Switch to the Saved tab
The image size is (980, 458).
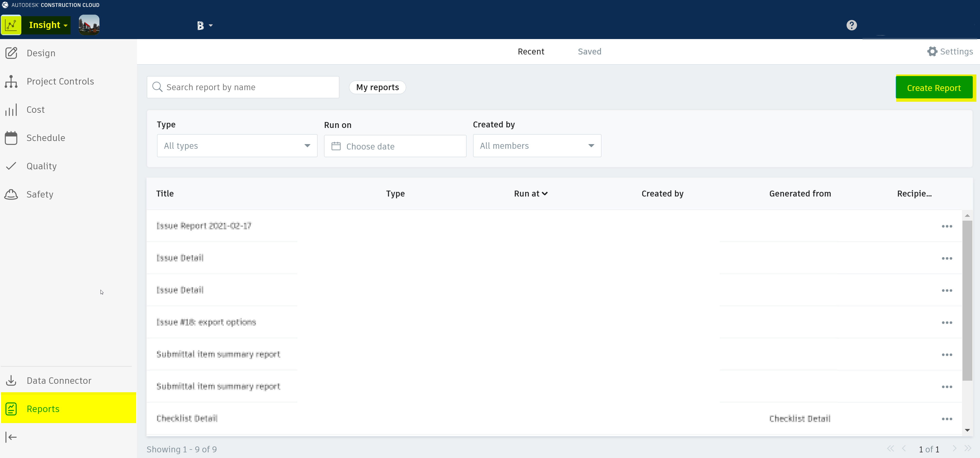click(589, 51)
